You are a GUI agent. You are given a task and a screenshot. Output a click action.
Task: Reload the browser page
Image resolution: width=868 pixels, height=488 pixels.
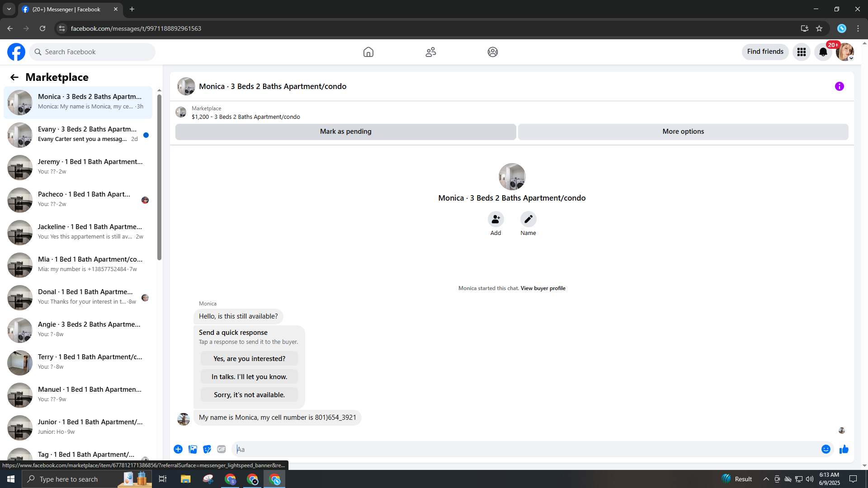click(42, 28)
